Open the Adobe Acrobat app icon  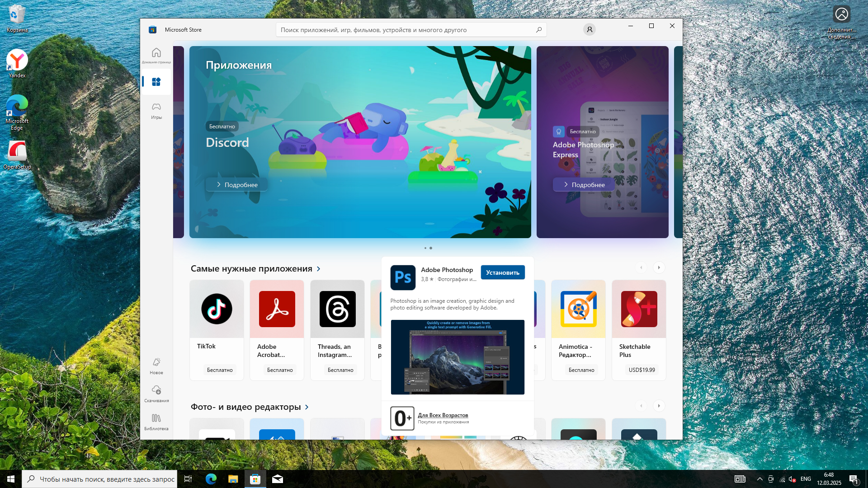[x=277, y=309]
